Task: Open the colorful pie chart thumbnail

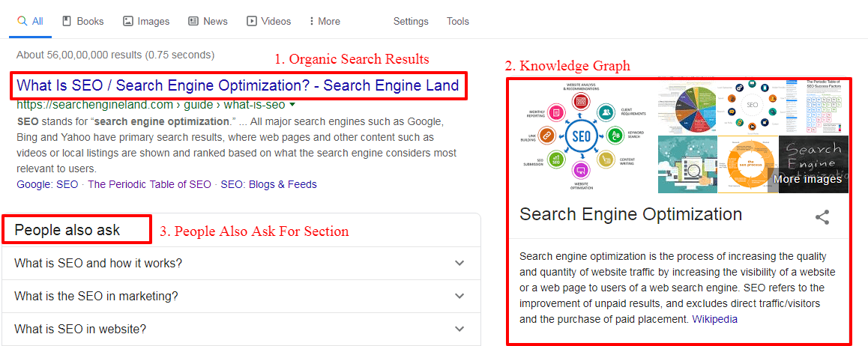Action: (x=687, y=106)
